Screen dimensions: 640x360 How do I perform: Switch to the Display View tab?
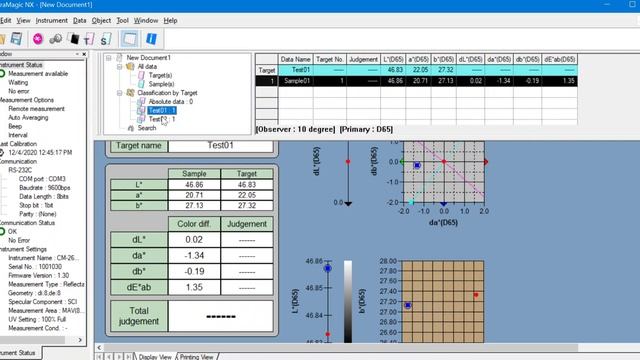155,357
